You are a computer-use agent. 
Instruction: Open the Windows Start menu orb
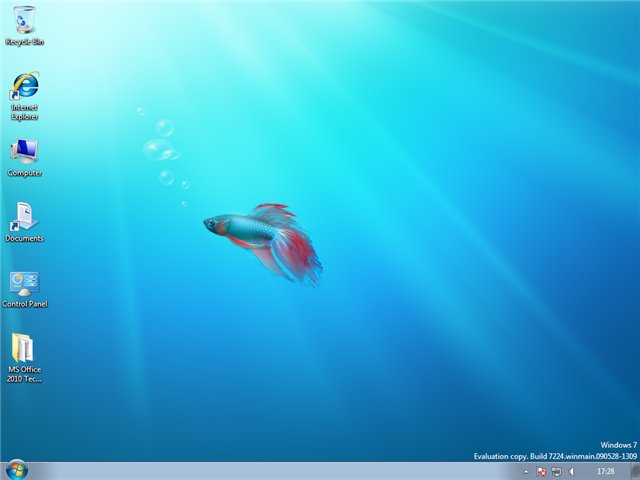pyautogui.click(x=17, y=470)
